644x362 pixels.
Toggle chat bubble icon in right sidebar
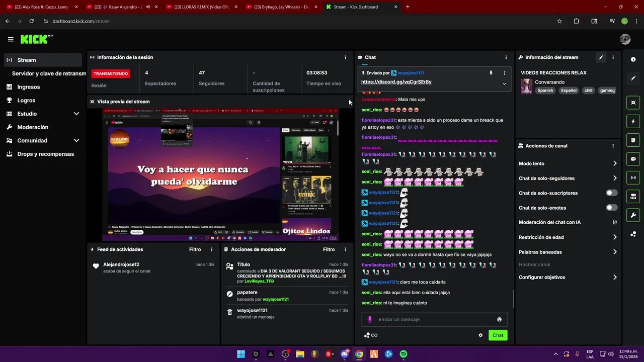click(633, 159)
